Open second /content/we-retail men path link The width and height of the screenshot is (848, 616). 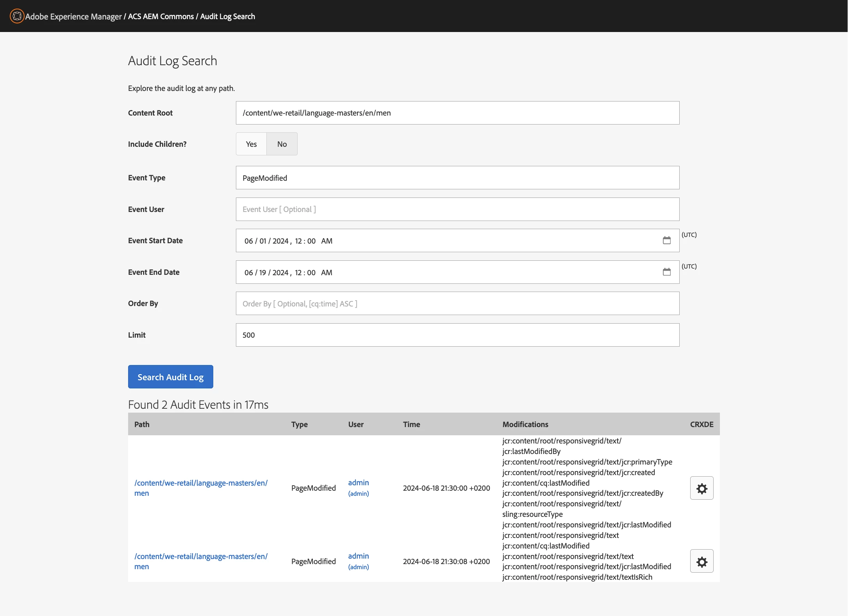tap(201, 557)
